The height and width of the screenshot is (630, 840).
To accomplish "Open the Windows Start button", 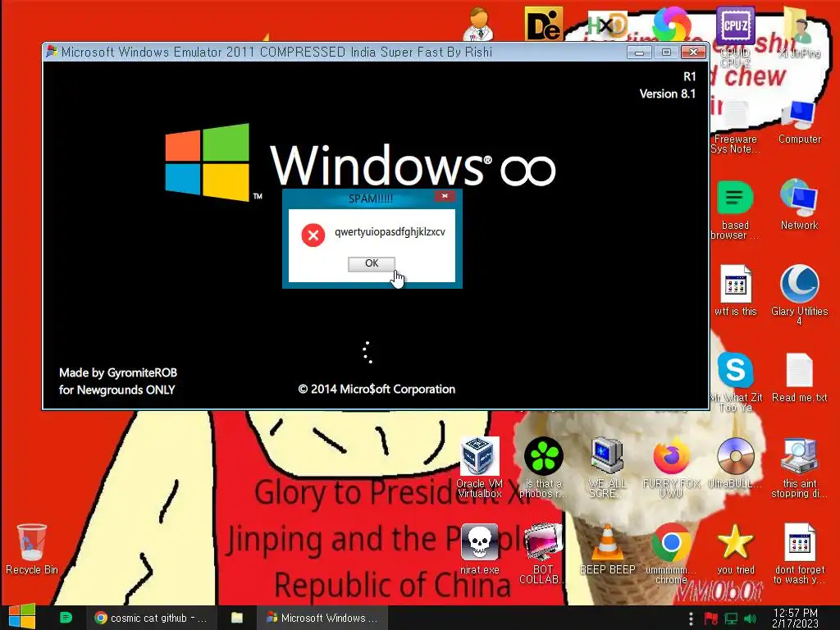I will point(21,617).
